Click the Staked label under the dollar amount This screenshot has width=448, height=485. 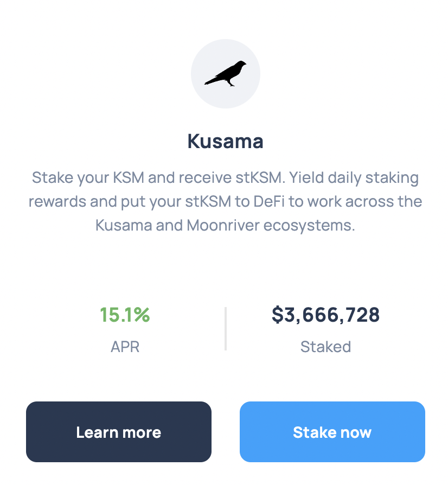pyautogui.click(x=325, y=347)
